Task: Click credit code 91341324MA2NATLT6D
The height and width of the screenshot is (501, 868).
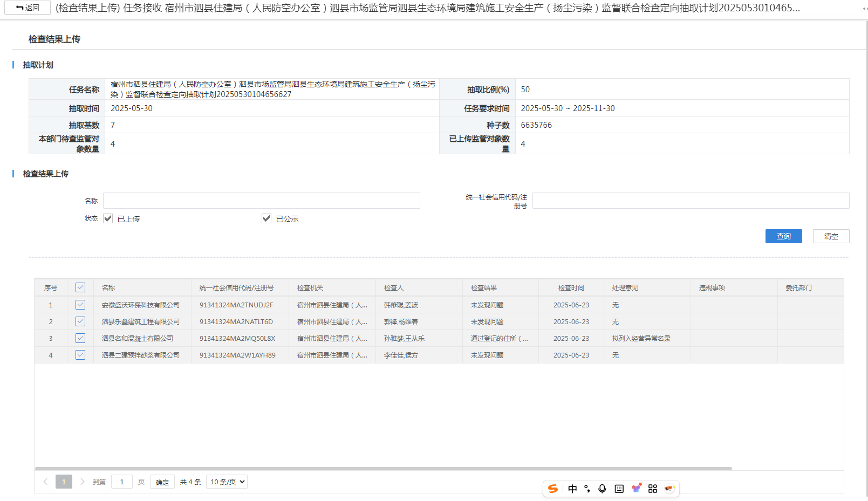Action: point(236,321)
